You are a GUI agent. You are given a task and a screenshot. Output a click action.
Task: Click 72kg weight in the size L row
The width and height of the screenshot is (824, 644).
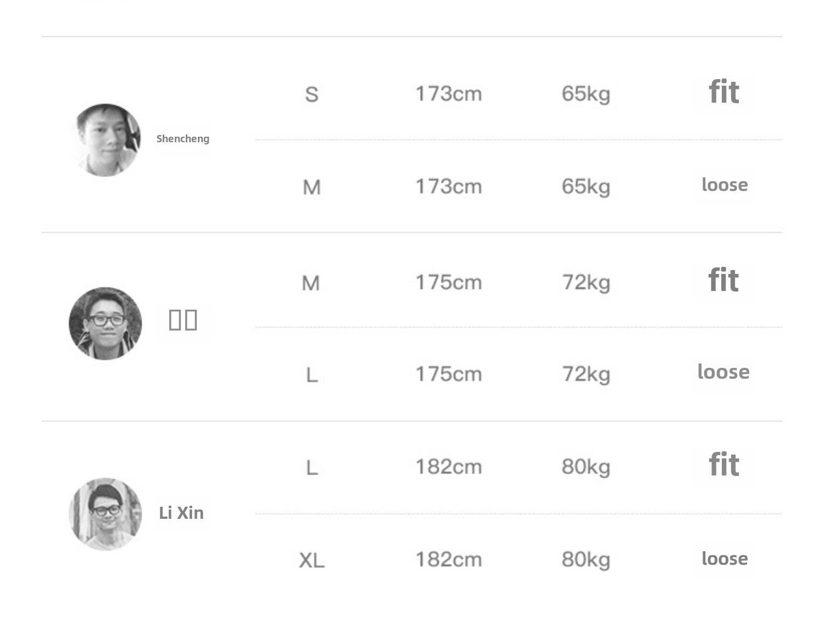(586, 374)
